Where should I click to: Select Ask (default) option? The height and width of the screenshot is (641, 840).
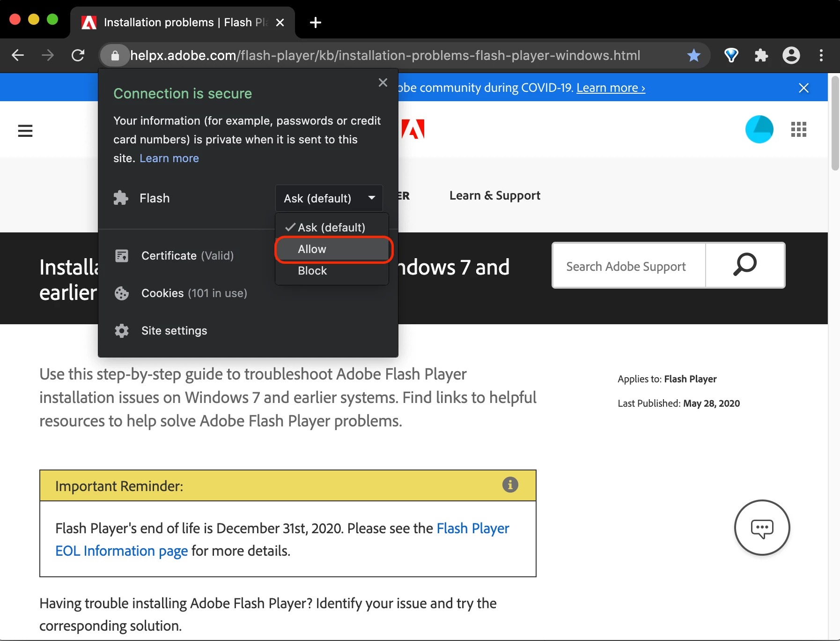coord(332,227)
